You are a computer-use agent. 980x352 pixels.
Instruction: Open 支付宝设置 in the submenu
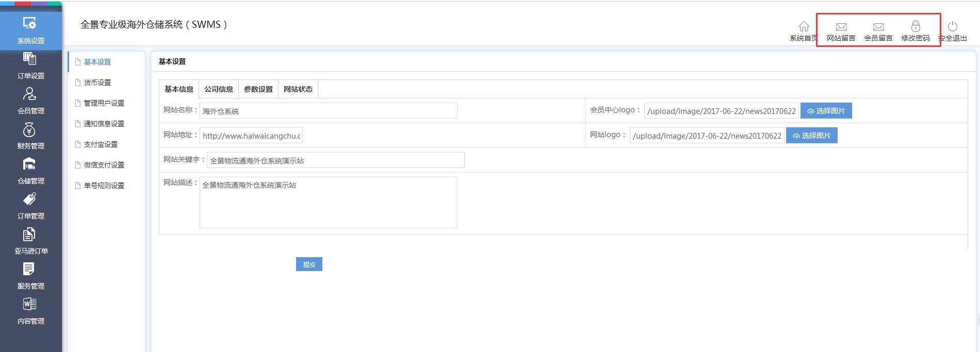(x=101, y=144)
